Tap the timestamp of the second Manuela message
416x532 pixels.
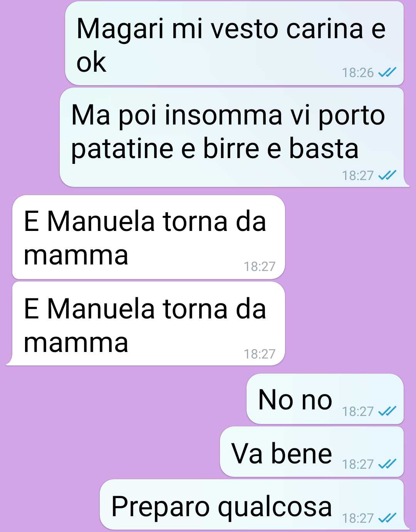pos(260,354)
